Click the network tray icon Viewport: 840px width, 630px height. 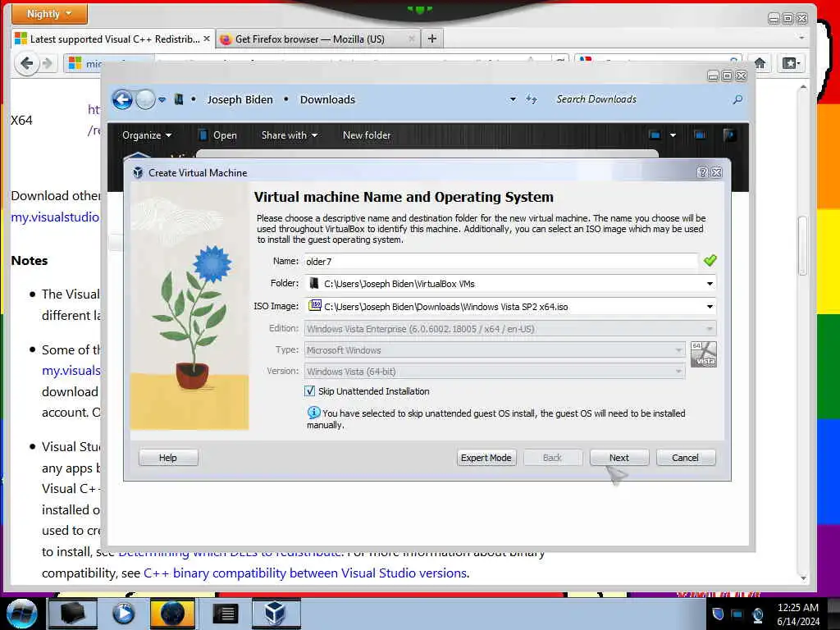737,614
